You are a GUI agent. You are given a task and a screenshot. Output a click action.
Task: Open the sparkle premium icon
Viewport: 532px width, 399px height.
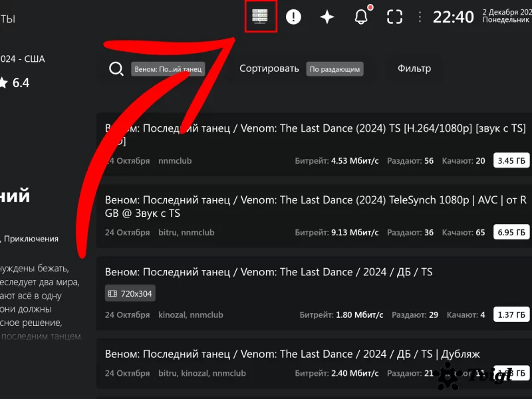(327, 17)
